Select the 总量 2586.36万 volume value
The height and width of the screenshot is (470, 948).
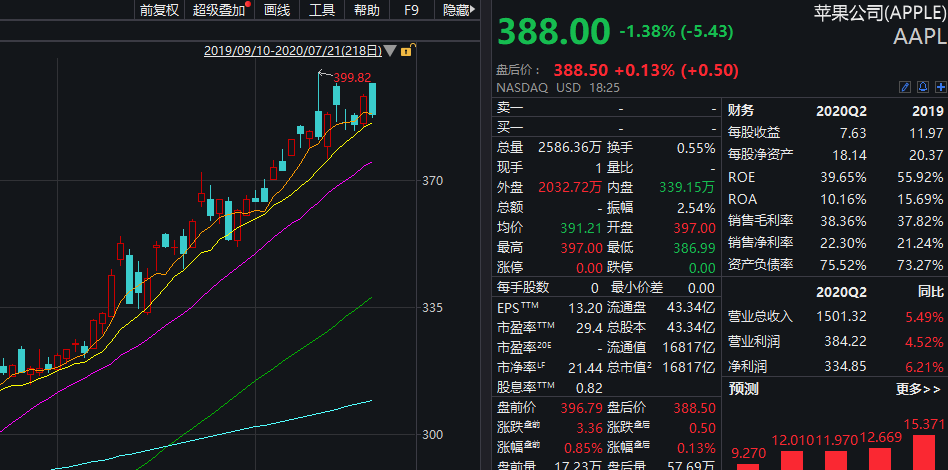point(570,148)
